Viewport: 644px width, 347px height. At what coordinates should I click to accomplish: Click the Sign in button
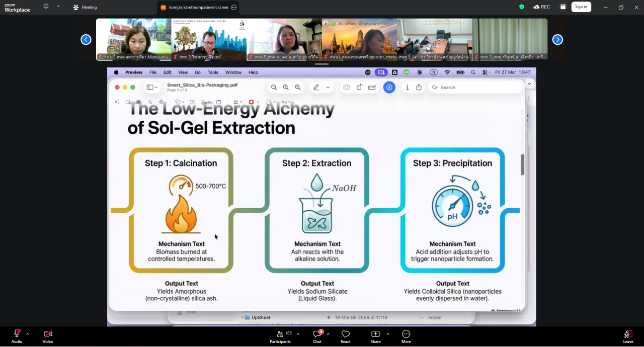coord(581,7)
